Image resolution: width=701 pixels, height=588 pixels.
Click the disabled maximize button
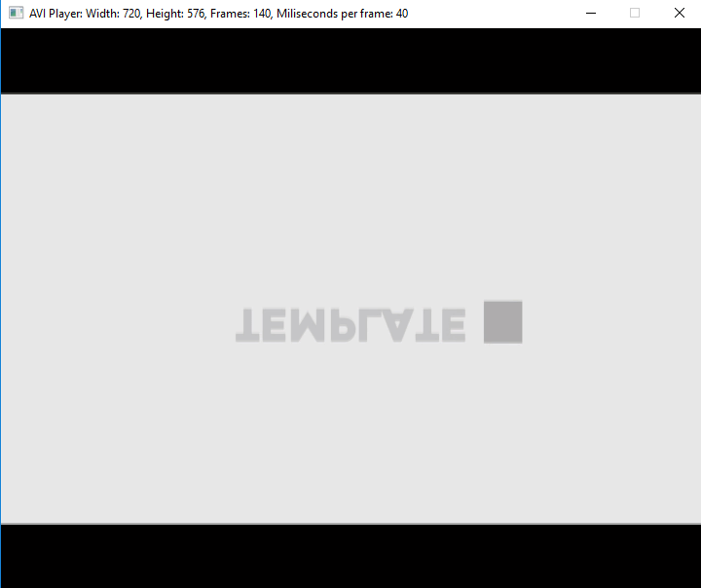(635, 14)
